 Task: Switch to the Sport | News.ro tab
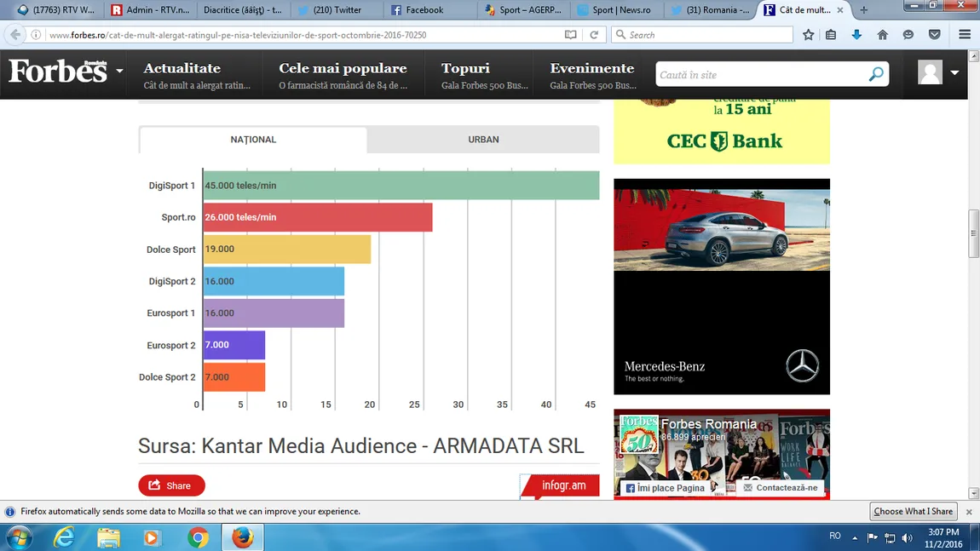tap(615, 10)
